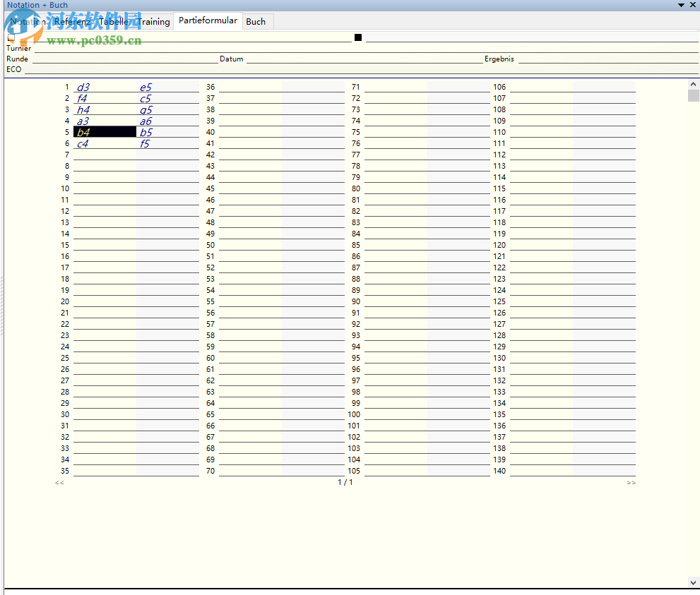Screen dimensions: 700x595
Task: Select black's move f5 in row 6
Action: pyautogui.click(x=145, y=144)
